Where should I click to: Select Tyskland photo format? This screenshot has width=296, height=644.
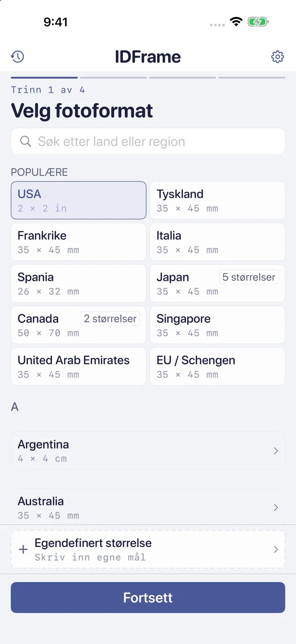point(218,200)
